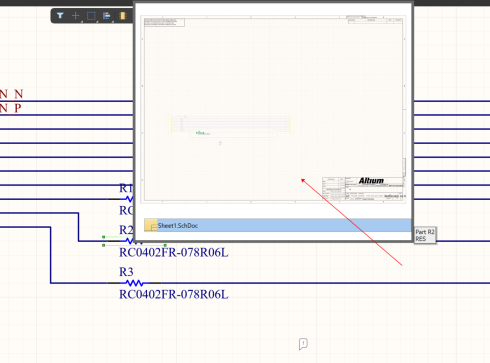Click the Altium logo in the title block
Image resolution: width=490 pixels, height=363 pixels.
pyautogui.click(x=371, y=181)
